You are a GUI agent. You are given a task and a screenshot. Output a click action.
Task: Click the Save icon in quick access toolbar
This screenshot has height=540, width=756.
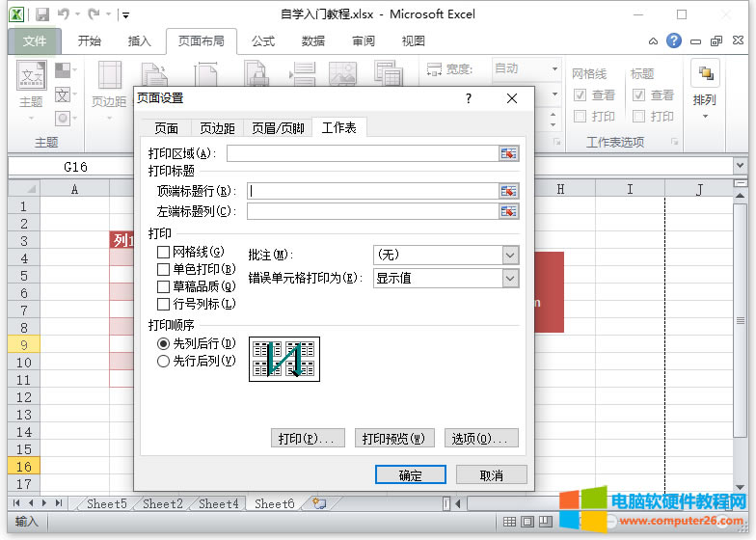pos(41,14)
